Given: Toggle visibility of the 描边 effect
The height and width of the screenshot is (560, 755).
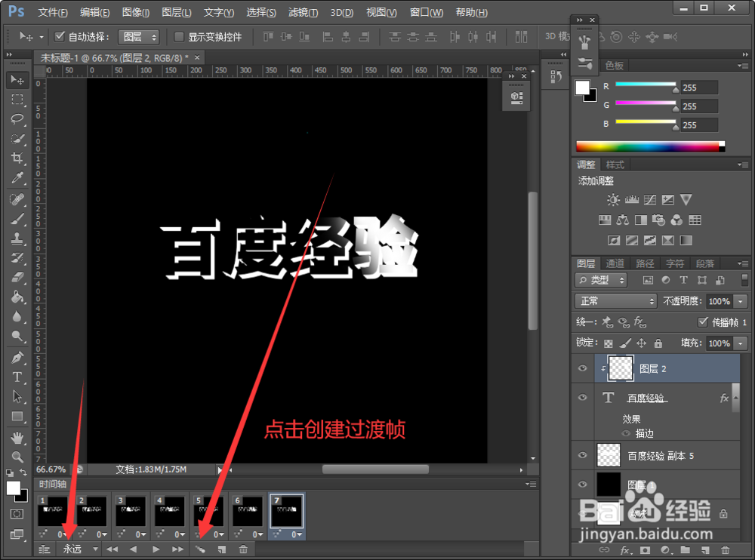Looking at the screenshot, I should (626, 433).
